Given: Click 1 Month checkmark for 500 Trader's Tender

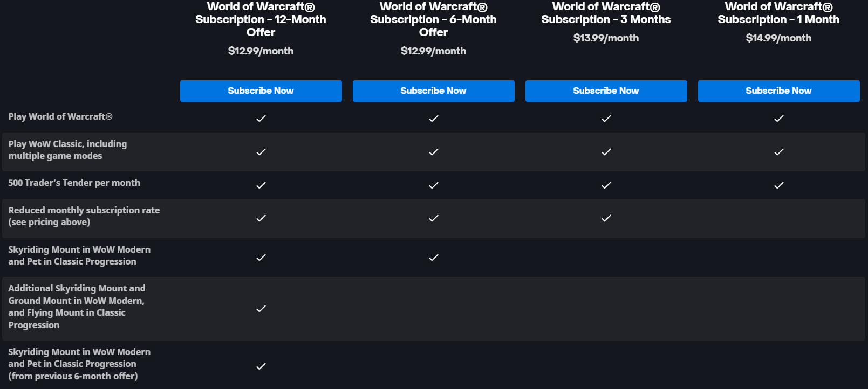Looking at the screenshot, I should 779,185.
